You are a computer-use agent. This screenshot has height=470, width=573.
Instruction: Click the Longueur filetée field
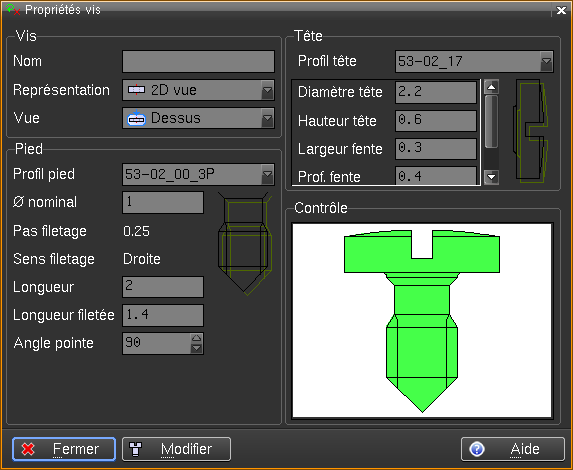163,315
